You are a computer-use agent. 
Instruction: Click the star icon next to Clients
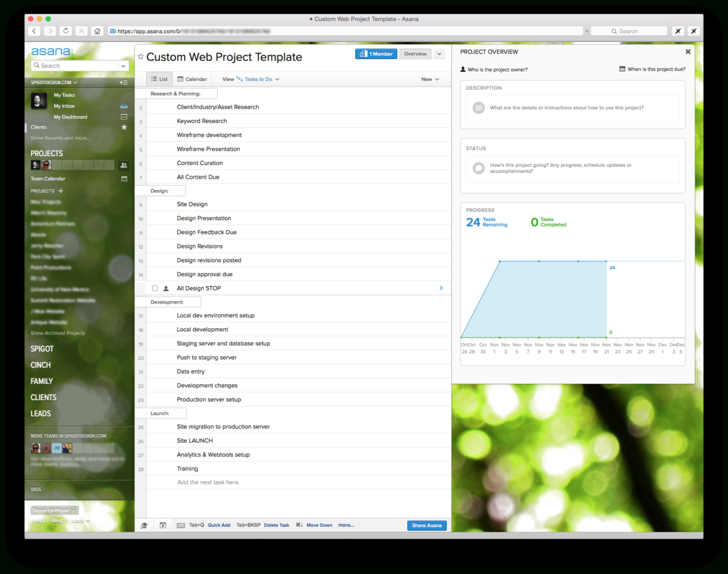tap(124, 127)
